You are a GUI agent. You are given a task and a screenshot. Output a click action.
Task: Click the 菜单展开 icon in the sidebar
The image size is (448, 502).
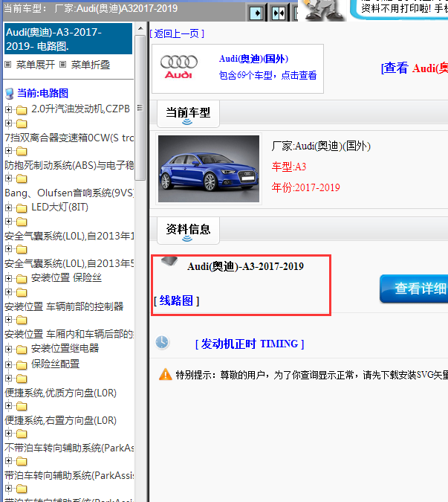[x=8, y=65]
